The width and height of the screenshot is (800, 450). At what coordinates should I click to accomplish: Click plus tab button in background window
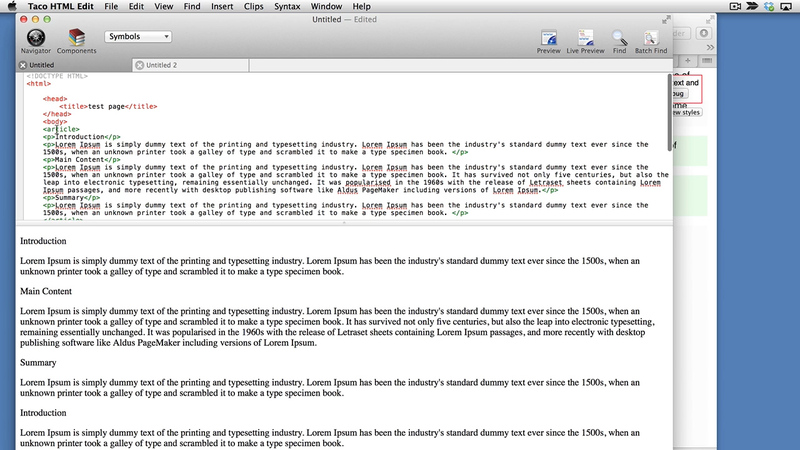pyautogui.click(x=688, y=61)
